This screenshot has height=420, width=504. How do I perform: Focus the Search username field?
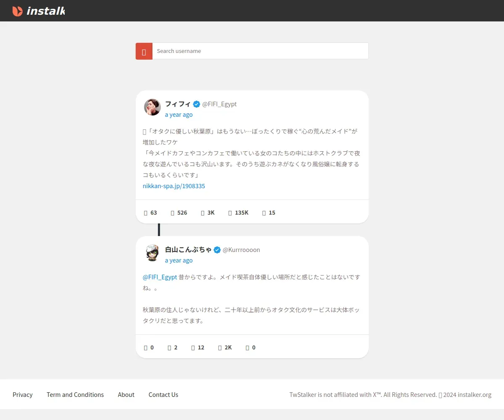pos(260,51)
